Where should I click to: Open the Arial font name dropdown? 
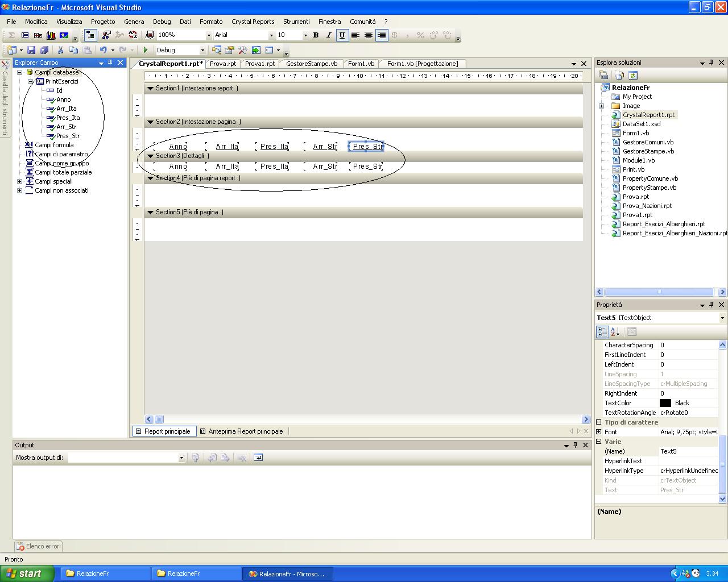(x=271, y=35)
